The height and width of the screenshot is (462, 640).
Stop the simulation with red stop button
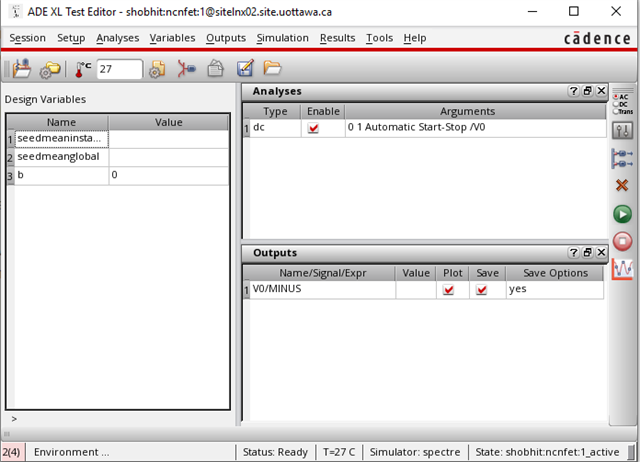click(622, 241)
